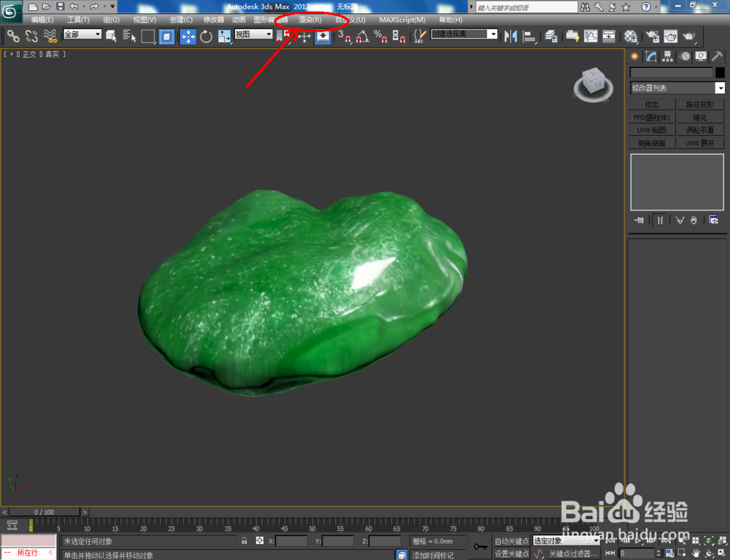Activate Bind to Space Warp tool
This screenshot has width=730, height=560.
pos(50,36)
